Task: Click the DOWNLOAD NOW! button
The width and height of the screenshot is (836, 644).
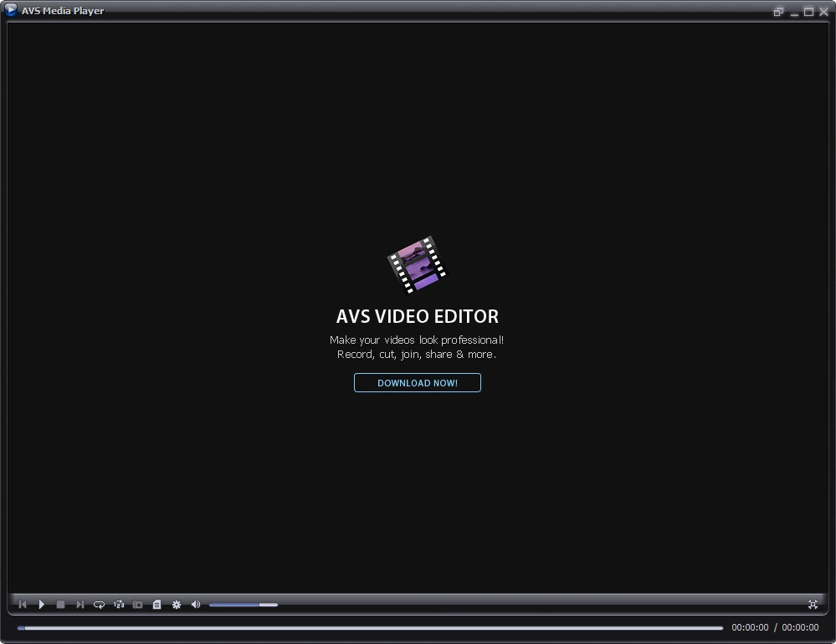Action: (x=418, y=383)
